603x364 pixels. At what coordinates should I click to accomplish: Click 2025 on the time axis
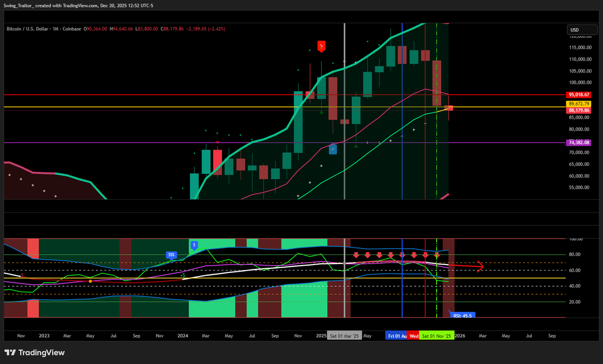pyautogui.click(x=322, y=335)
